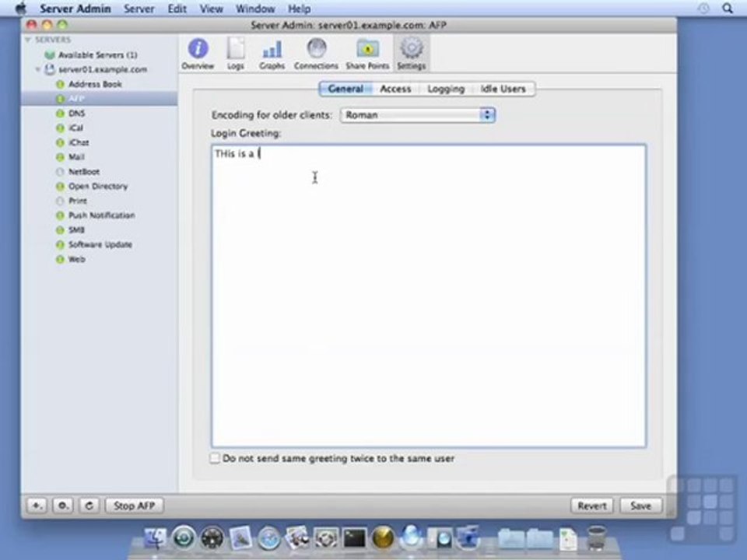Open the Photo Booth style icon in the Dock
The height and width of the screenshot is (560, 747).
pyautogui.click(x=440, y=538)
